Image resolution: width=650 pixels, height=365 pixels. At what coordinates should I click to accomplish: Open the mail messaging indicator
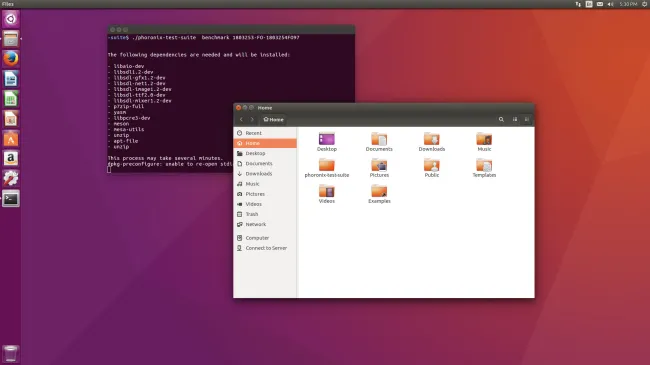[600, 4]
